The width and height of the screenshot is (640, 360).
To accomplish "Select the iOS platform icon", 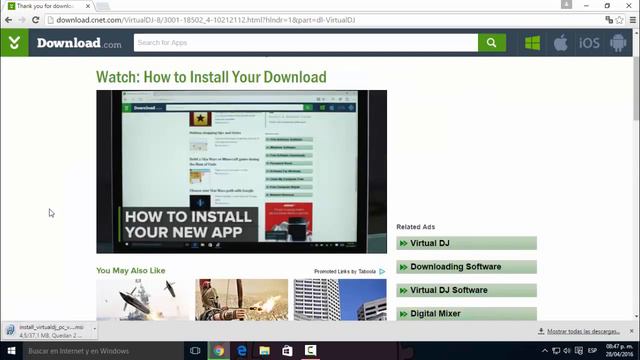I will pyautogui.click(x=589, y=43).
